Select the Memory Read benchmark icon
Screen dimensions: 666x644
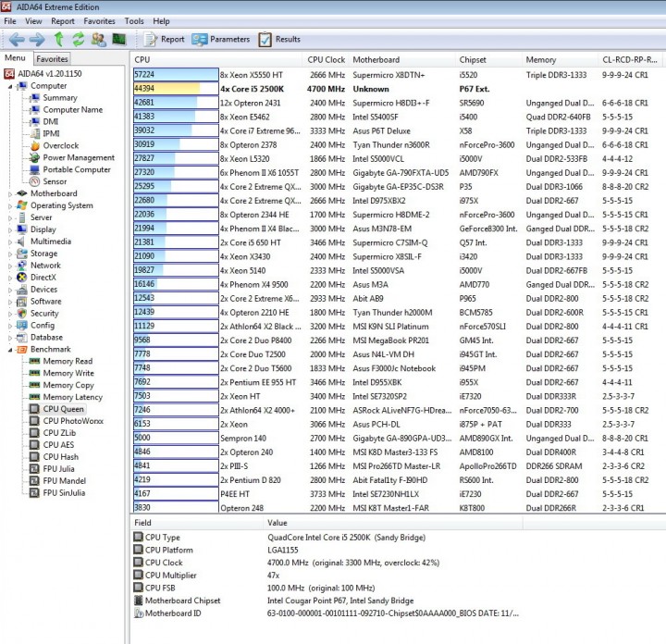(x=34, y=361)
